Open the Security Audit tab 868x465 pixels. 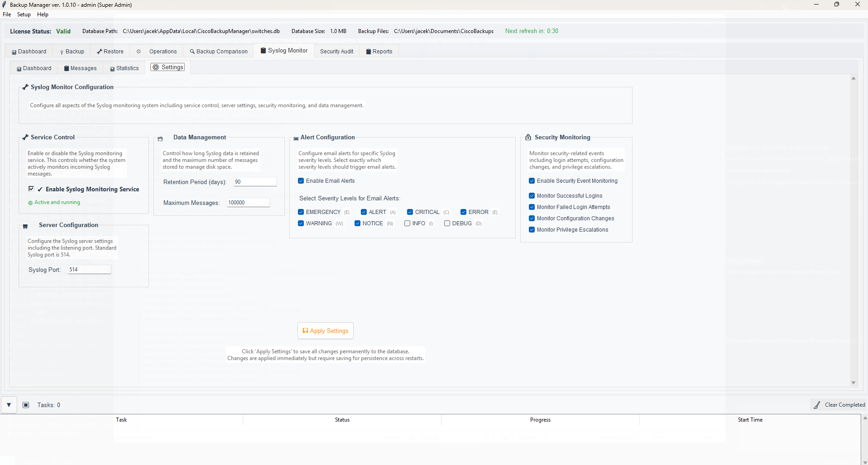(x=337, y=52)
